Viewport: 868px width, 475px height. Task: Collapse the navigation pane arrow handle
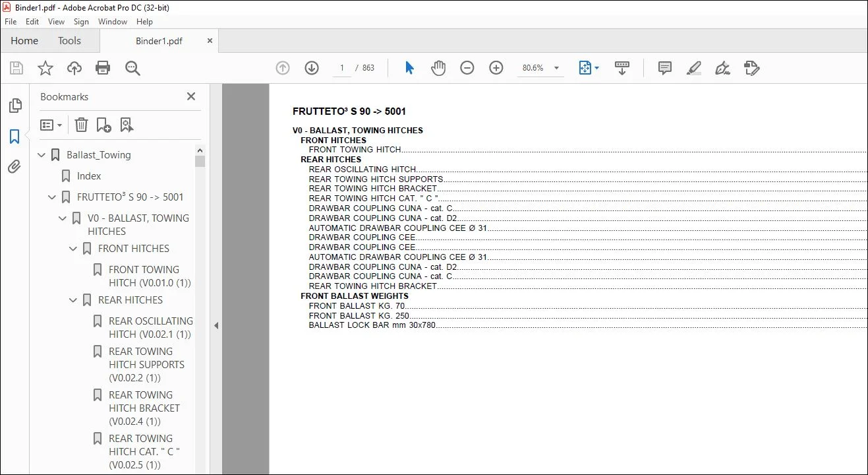coord(216,325)
